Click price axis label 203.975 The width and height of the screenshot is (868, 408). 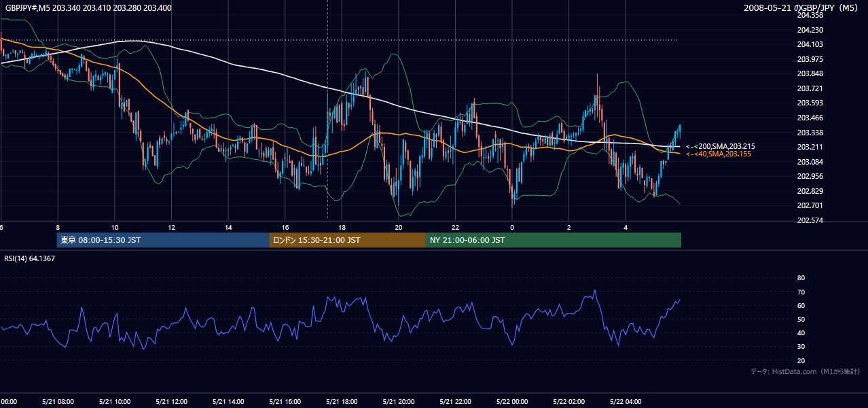pyautogui.click(x=810, y=59)
